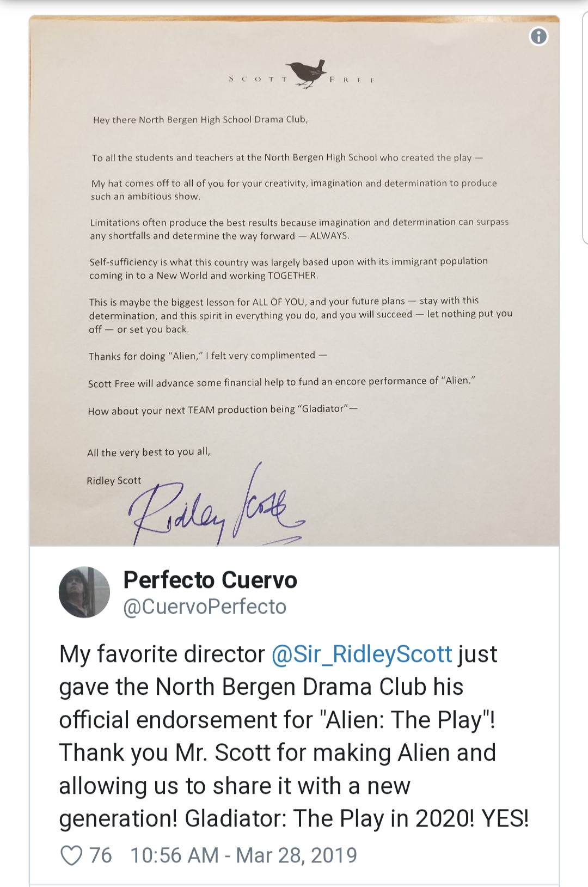Image resolution: width=588 pixels, height=887 pixels.
Task: Click the "All the very best to you all" closing
Action: point(148,452)
